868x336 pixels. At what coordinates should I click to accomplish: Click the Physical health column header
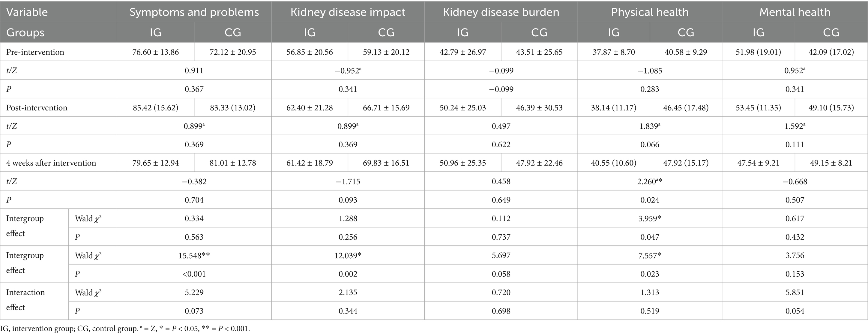coord(650,12)
